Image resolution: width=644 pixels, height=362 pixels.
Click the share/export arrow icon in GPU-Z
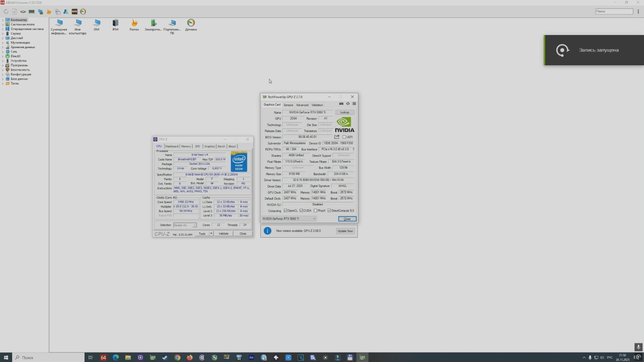[x=336, y=137]
